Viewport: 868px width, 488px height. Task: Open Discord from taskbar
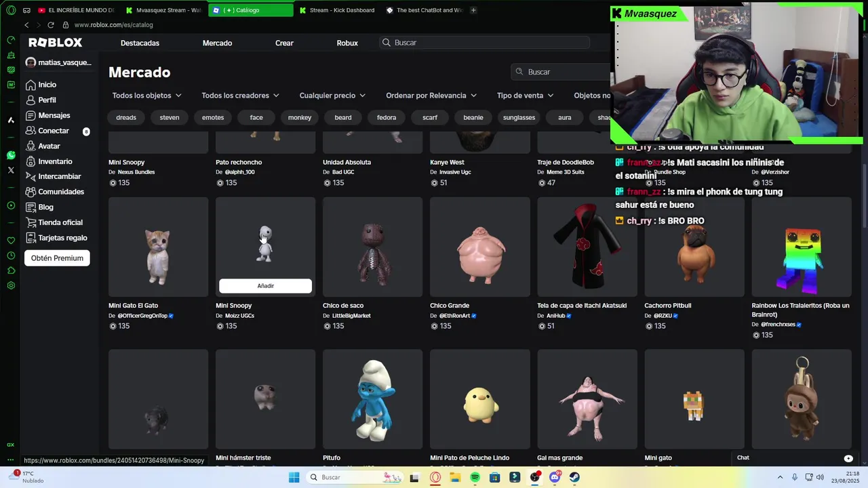coord(555,477)
